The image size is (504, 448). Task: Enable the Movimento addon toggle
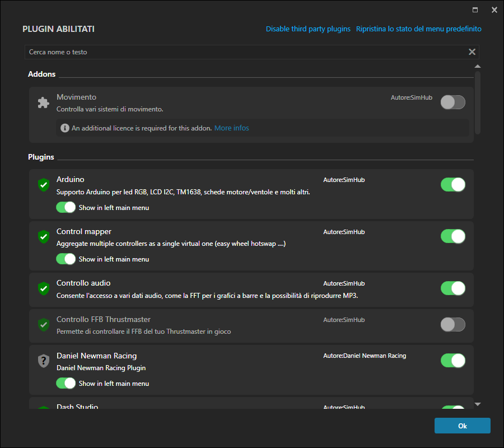[x=452, y=102]
